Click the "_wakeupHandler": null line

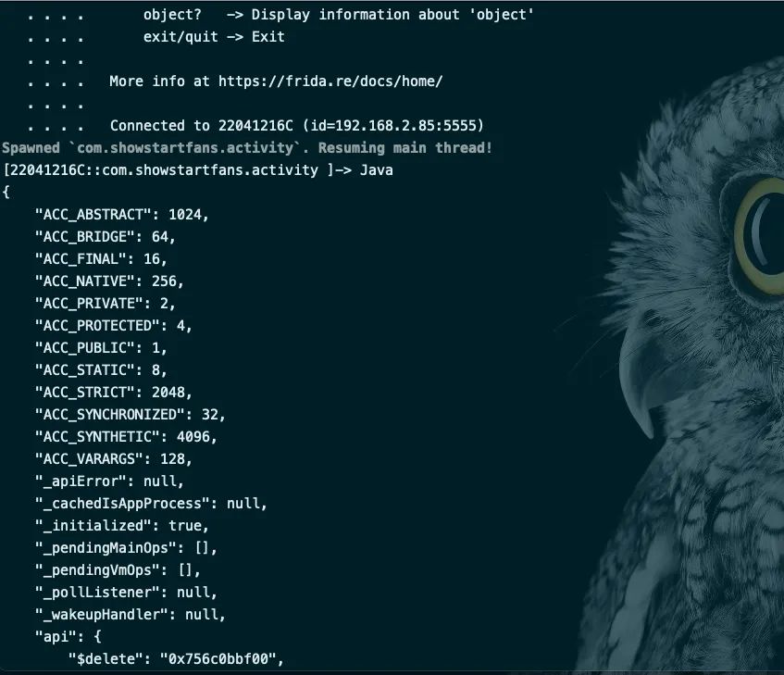click(x=130, y=615)
